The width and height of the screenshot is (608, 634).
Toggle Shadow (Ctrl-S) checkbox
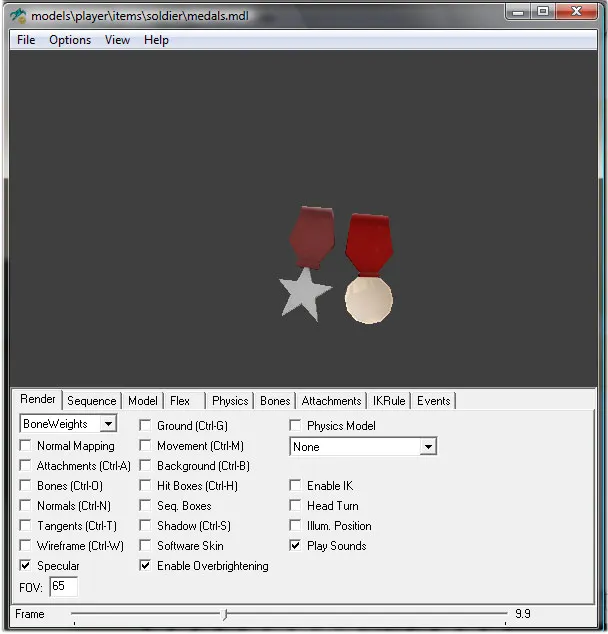click(x=145, y=525)
